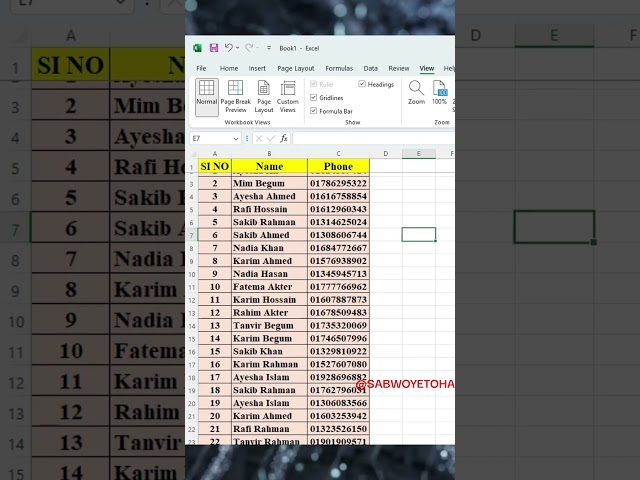Viewport: 640px width, 480px height.
Task: Select the SI NO header cell
Action: tap(215, 166)
